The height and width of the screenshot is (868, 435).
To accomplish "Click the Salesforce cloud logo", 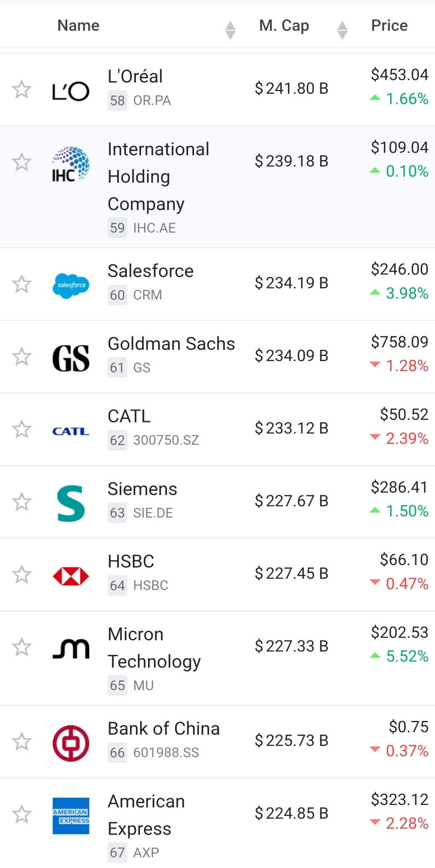I will pyautogui.click(x=71, y=285).
